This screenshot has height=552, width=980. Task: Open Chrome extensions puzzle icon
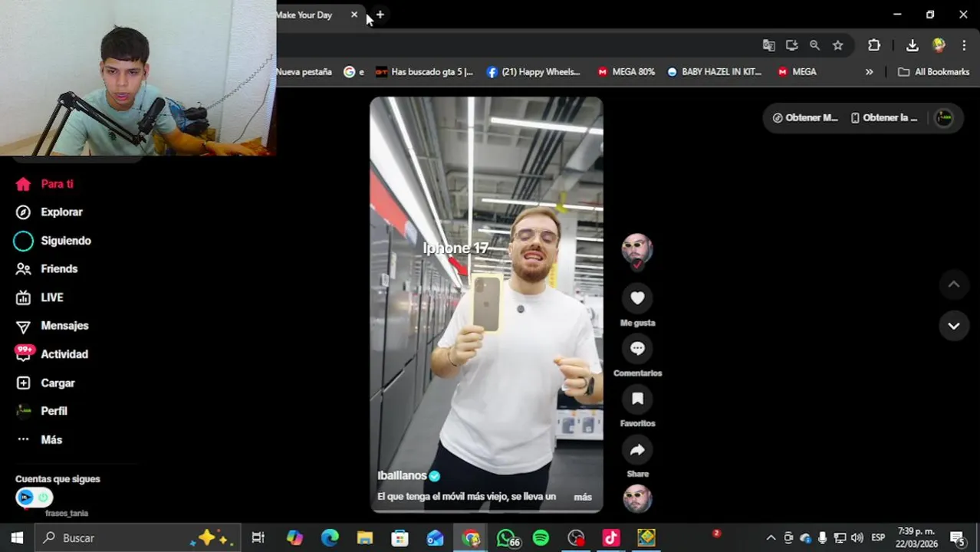(873, 45)
